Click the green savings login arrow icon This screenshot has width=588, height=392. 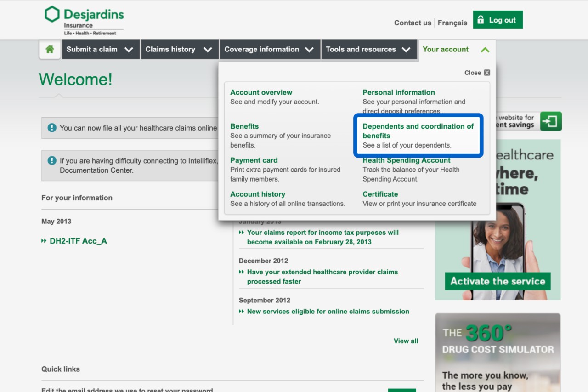point(550,121)
